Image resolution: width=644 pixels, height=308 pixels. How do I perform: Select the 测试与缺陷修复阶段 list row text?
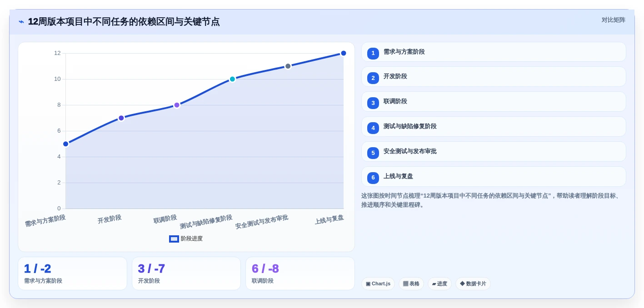point(410,126)
